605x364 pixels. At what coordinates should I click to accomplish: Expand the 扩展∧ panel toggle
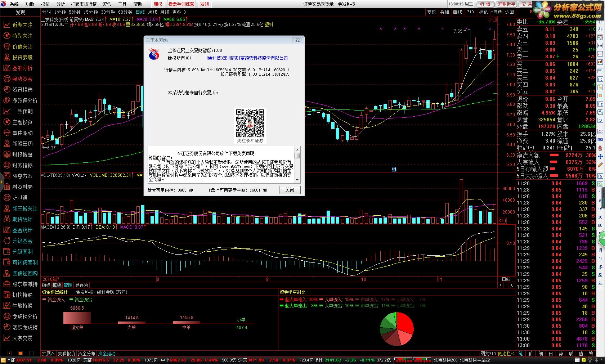[48, 354]
